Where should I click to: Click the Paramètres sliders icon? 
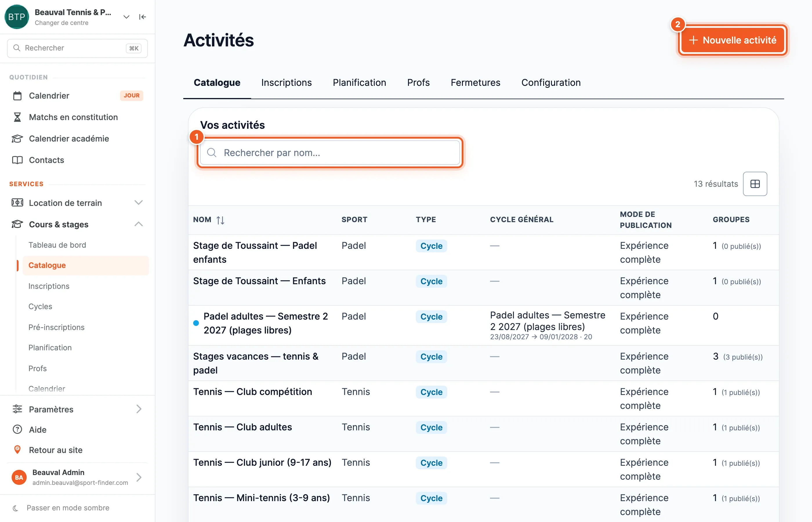click(17, 409)
